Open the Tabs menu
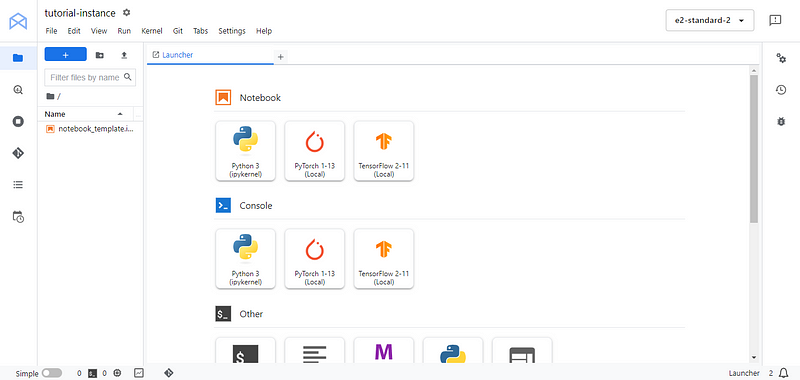Image resolution: width=800 pixels, height=380 pixels. 201,31
